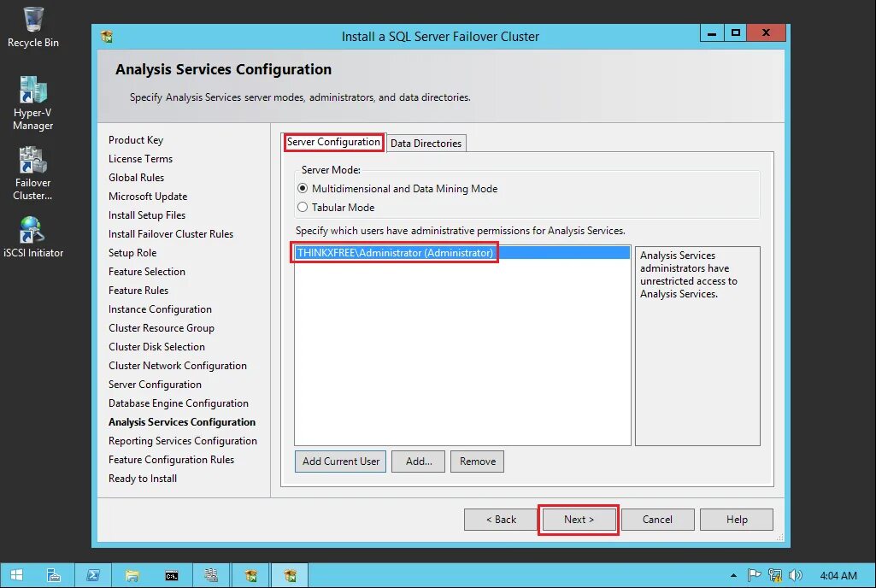Open File Explorer from taskbar
Viewport: 876px width, 588px height.
point(132,575)
